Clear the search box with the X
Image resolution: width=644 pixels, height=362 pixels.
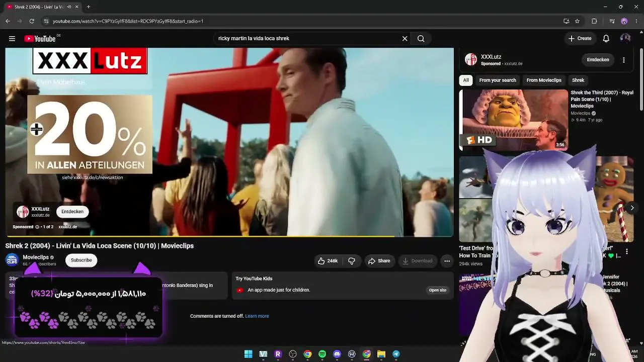[405, 39]
